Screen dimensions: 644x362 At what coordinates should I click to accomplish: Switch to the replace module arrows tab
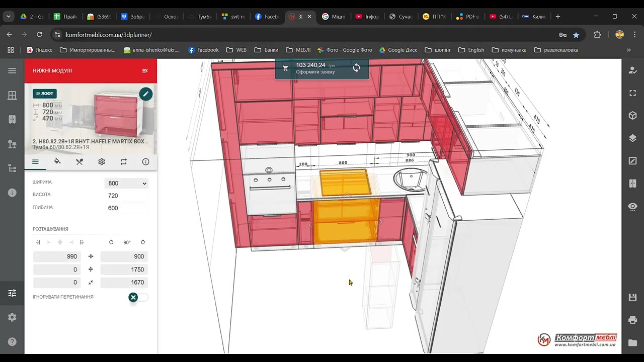coord(124,162)
